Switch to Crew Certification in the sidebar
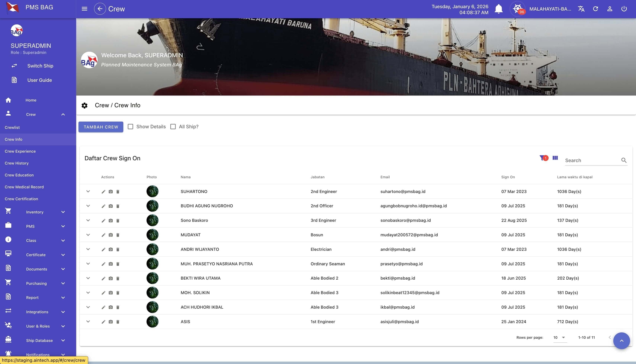This screenshot has width=636, height=364. [21, 199]
